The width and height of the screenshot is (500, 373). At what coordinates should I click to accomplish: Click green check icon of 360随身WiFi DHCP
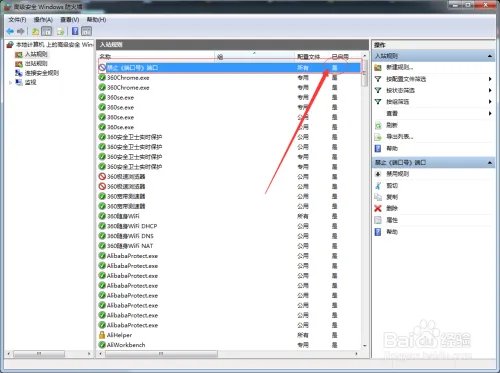pyautogui.click(x=102, y=226)
